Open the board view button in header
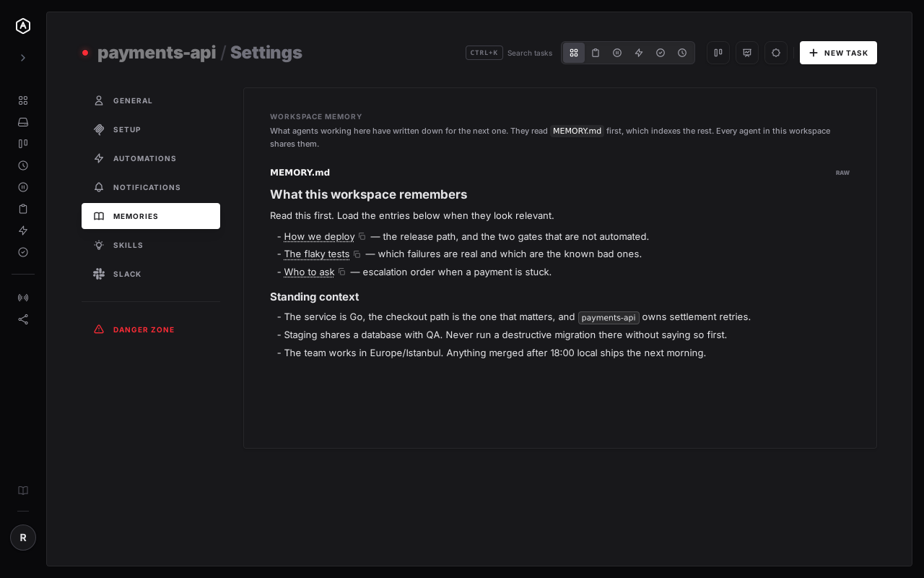Image resolution: width=924 pixels, height=578 pixels. [718, 53]
